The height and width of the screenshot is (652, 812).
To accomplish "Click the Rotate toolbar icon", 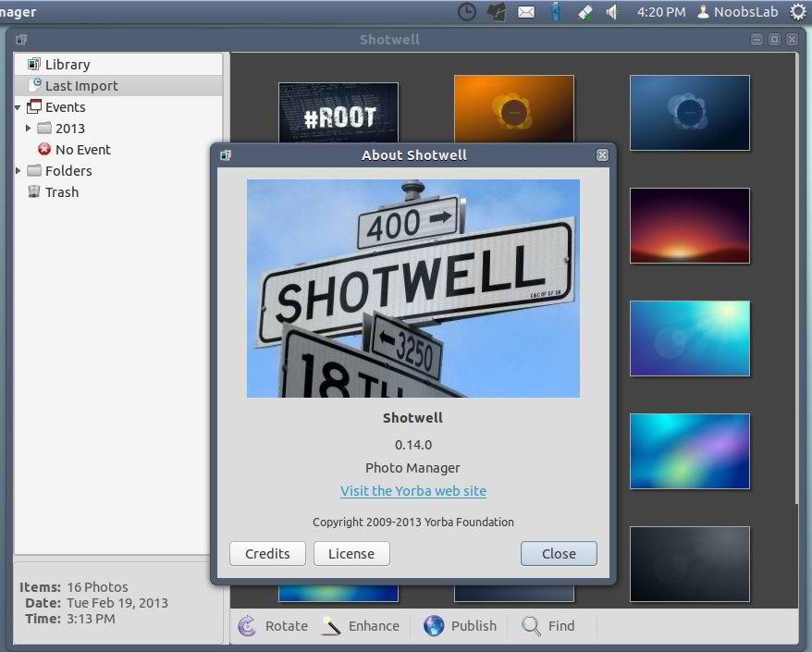I will point(248,625).
